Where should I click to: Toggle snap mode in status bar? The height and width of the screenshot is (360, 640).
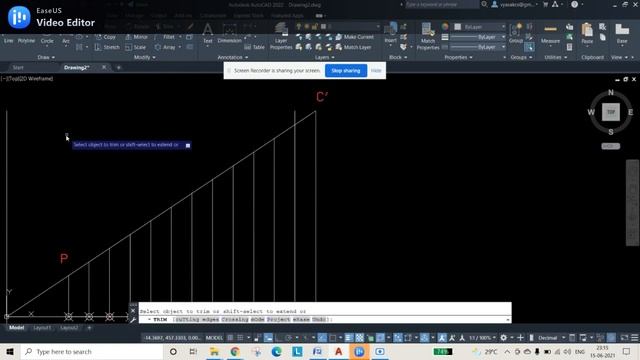(x=240, y=338)
